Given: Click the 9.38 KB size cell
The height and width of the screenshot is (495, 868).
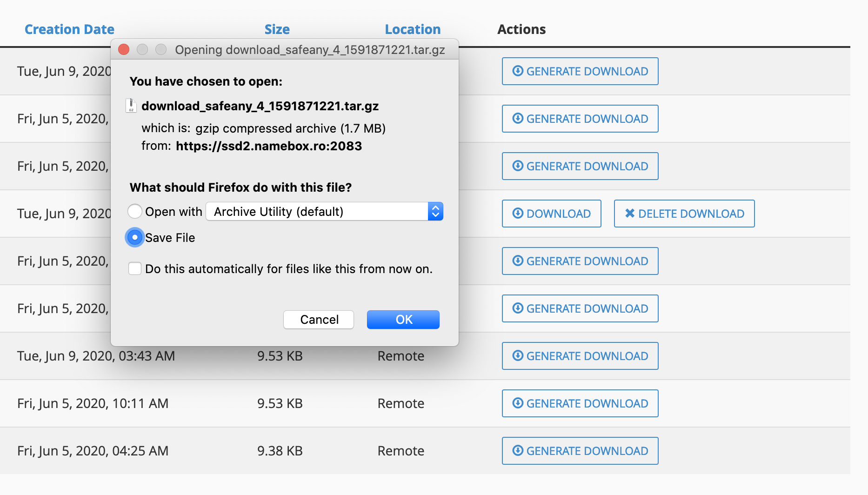Looking at the screenshot, I should pos(280,451).
